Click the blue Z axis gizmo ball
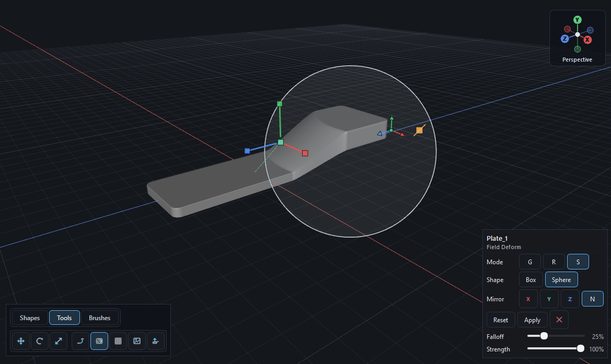Viewport: 611px width, 364px height. coord(564,39)
